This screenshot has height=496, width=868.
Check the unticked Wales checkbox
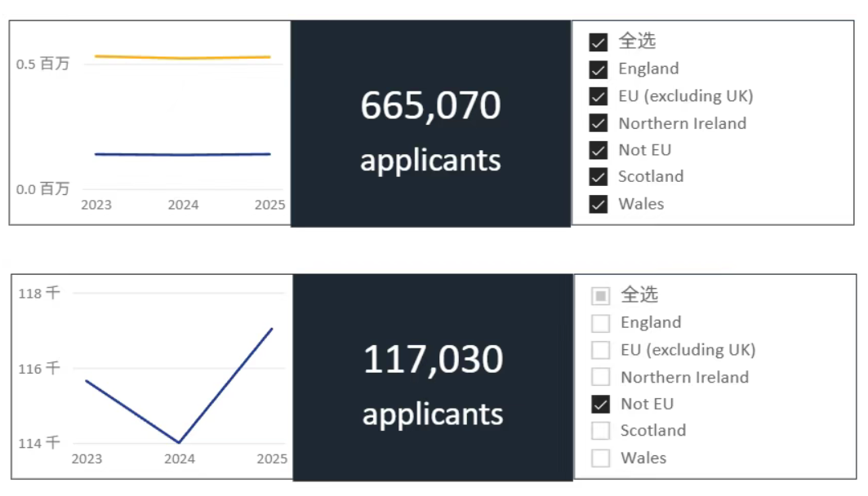tap(601, 458)
